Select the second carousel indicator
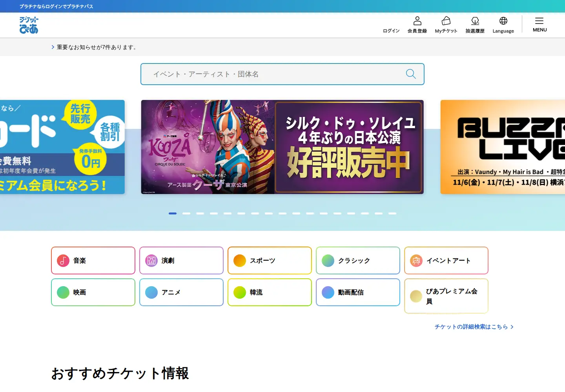The width and height of the screenshot is (565, 392). coord(186,213)
